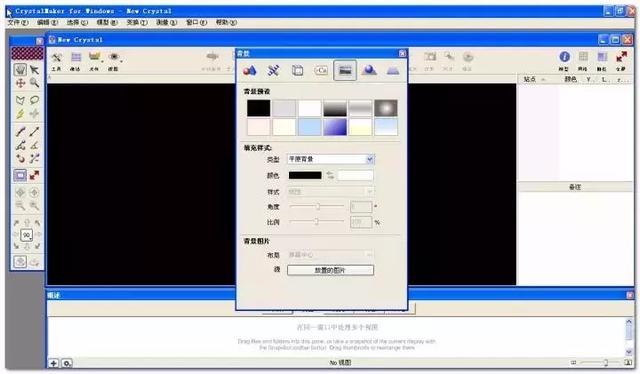Select the polygon selection tool
The height and width of the screenshot is (374, 640).
click(20, 100)
